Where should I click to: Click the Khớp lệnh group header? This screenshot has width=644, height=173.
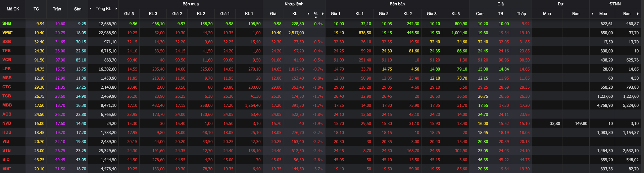coord(294,4)
